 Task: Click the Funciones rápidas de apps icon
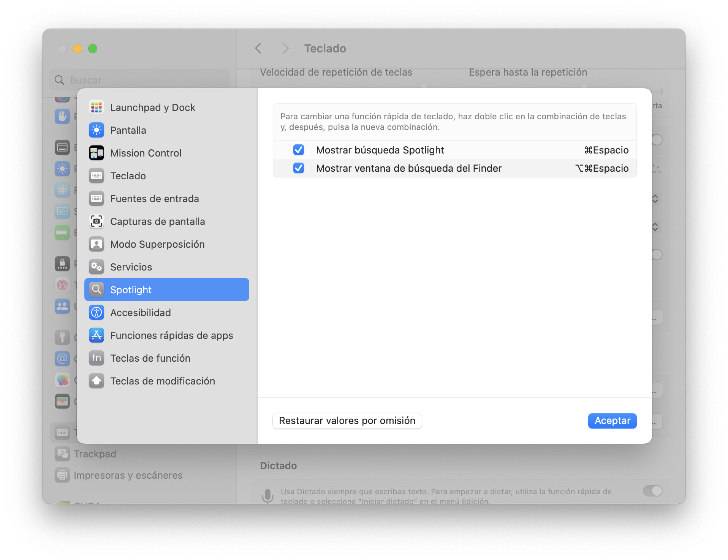97,335
